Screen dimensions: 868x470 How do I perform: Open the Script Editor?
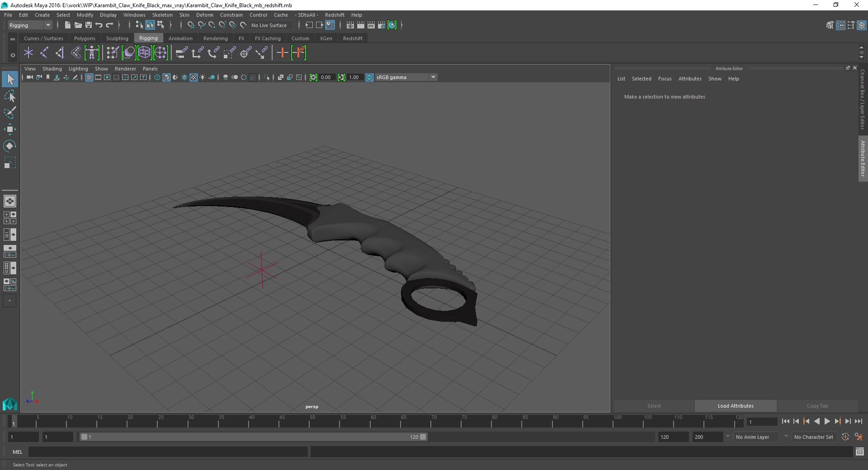[860, 451]
